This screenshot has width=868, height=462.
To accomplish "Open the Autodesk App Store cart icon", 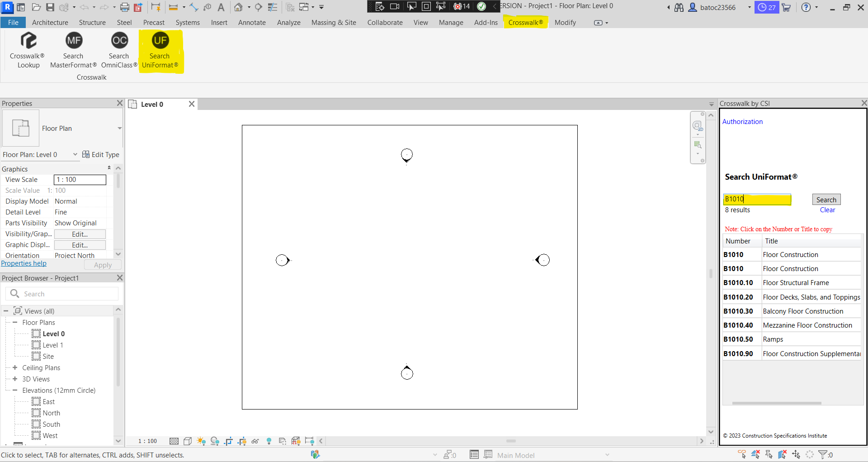I will tap(787, 7).
